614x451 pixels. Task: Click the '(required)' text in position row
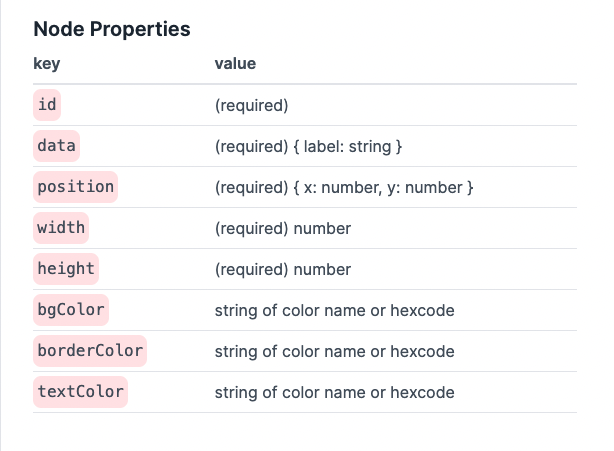(251, 188)
